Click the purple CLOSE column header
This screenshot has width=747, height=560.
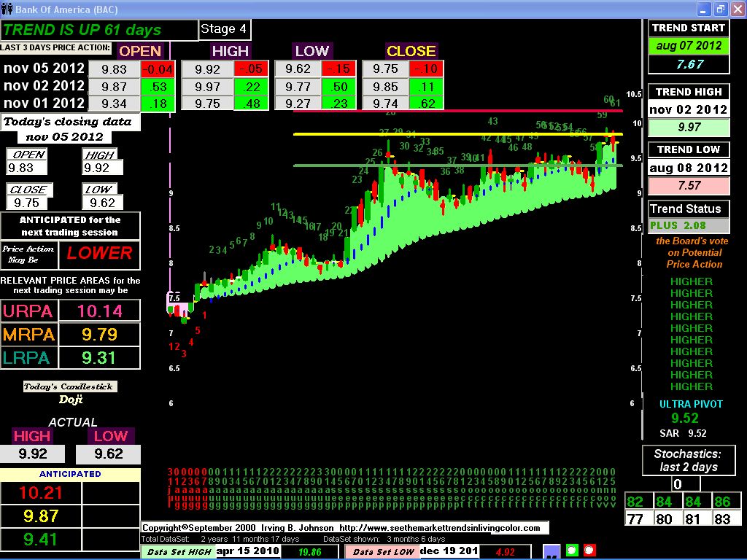[x=411, y=51]
